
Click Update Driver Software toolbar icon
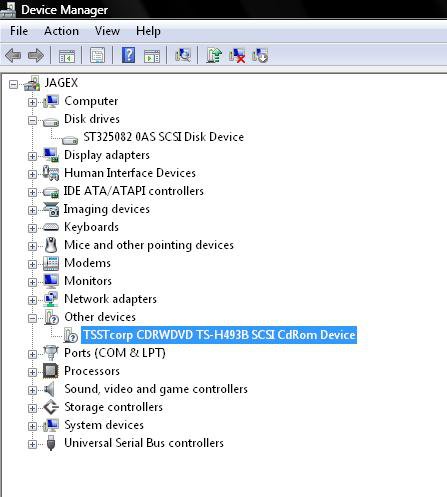214,55
